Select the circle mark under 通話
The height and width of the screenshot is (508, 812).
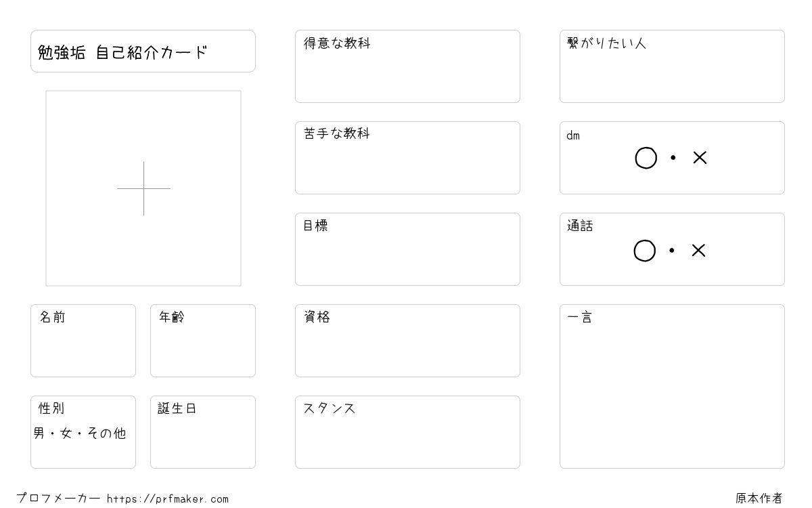pos(645,251)
